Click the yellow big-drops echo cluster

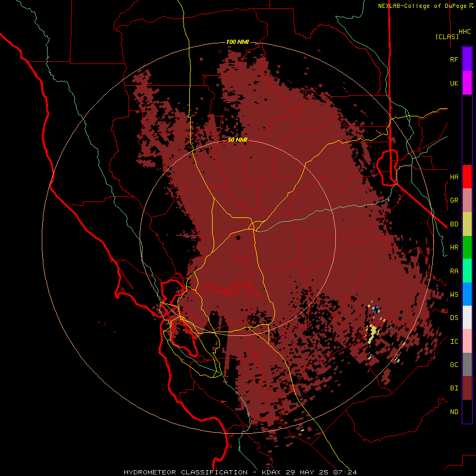coord(372,333)
